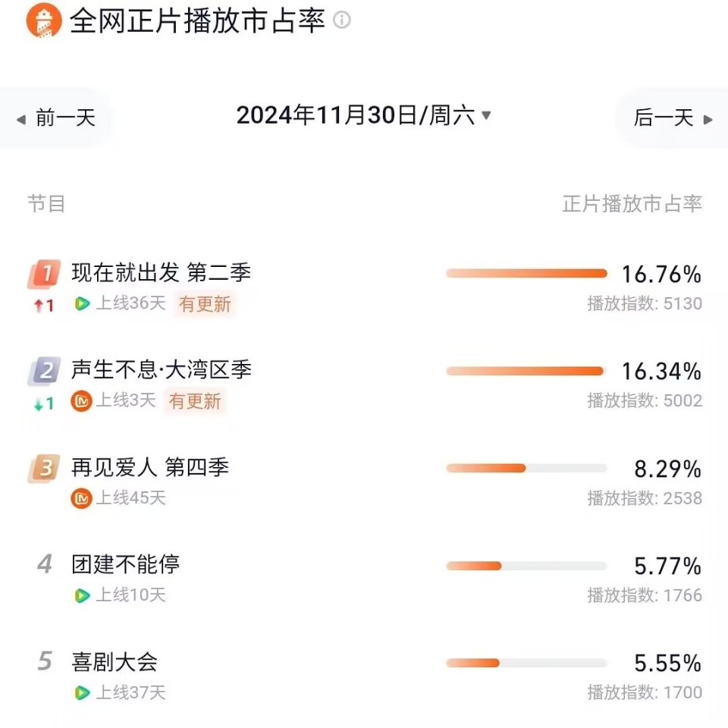
Task: Click the 有更新 badge for 现在就出发 第二季
Action: (204, 305)
